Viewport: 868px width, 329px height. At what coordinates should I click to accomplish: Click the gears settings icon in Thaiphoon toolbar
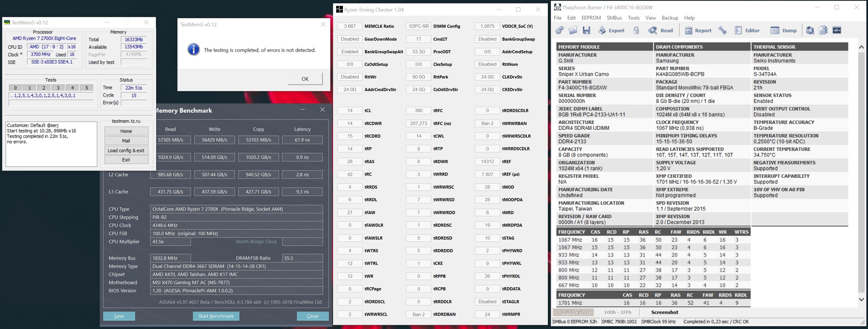559,30
